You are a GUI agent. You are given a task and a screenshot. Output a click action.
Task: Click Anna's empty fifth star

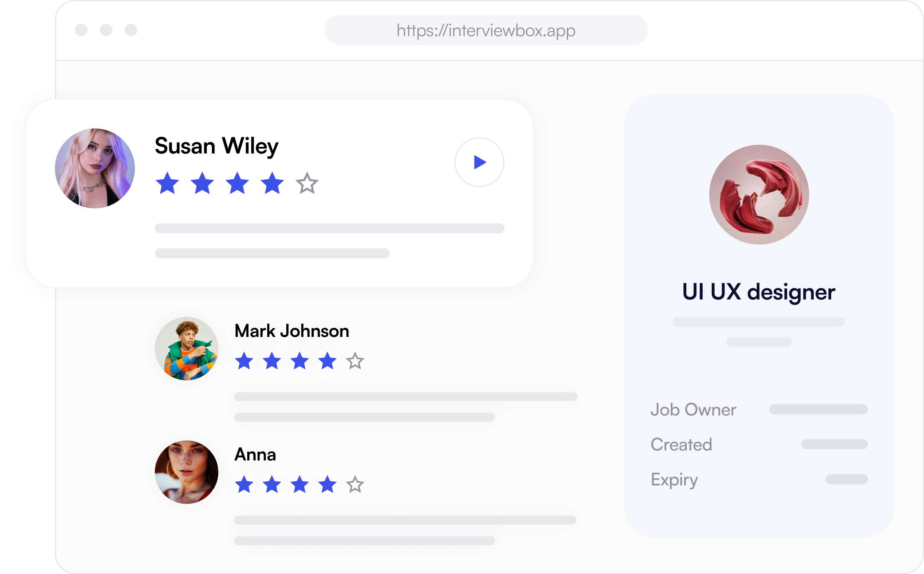pos(355,484)
